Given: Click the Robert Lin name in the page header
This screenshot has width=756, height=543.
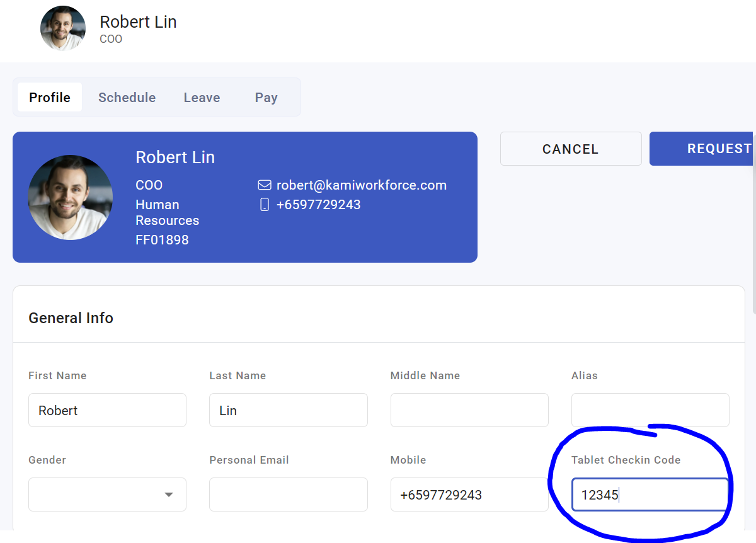Looking at the screenshot, I should 138,21.
